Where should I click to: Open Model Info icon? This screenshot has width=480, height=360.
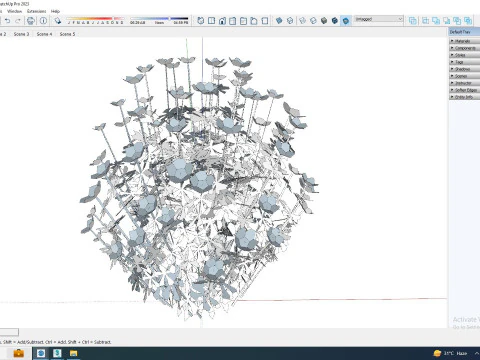pos(43,21)
